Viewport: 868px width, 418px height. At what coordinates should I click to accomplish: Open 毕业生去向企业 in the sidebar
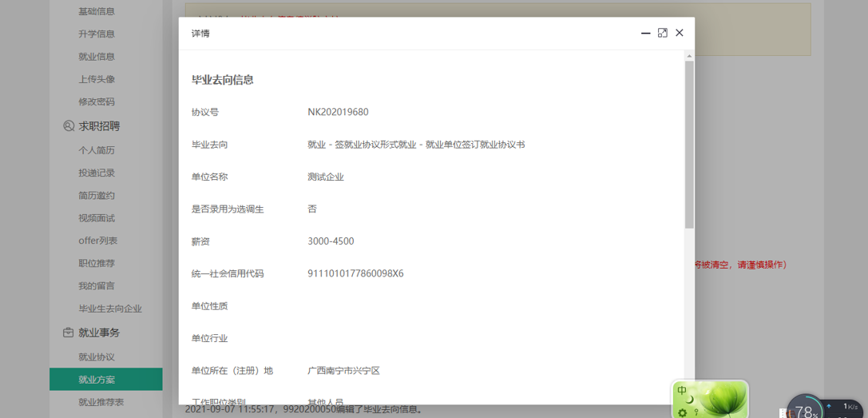click(x=110, y=309)
